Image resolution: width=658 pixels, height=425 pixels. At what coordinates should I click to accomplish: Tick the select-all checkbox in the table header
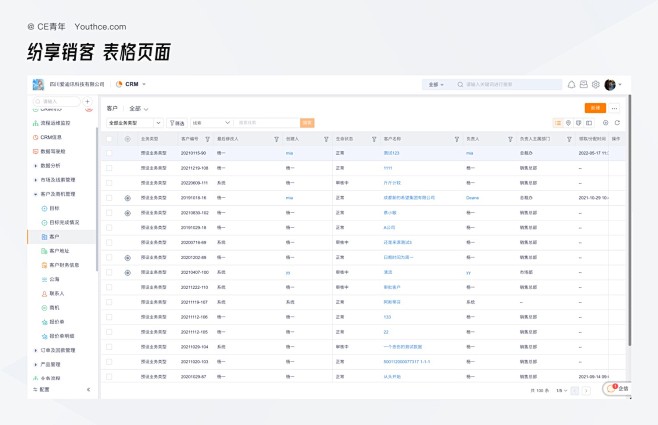click(x=109, y=139)
